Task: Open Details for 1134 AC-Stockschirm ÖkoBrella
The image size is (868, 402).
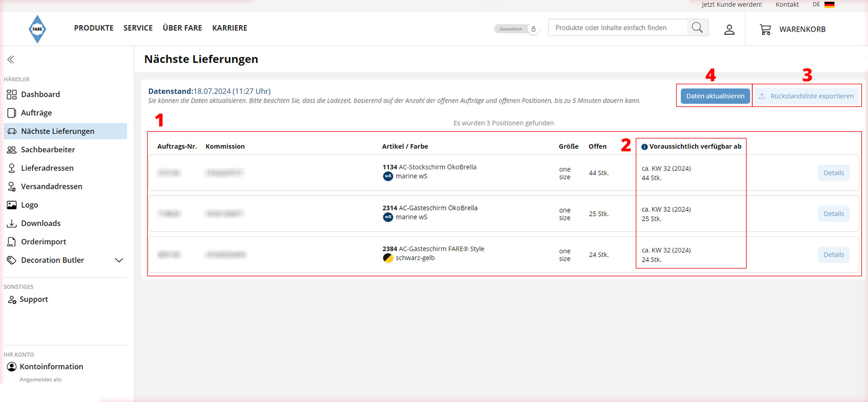Action: pyautogui.click(x=834, y=173)
